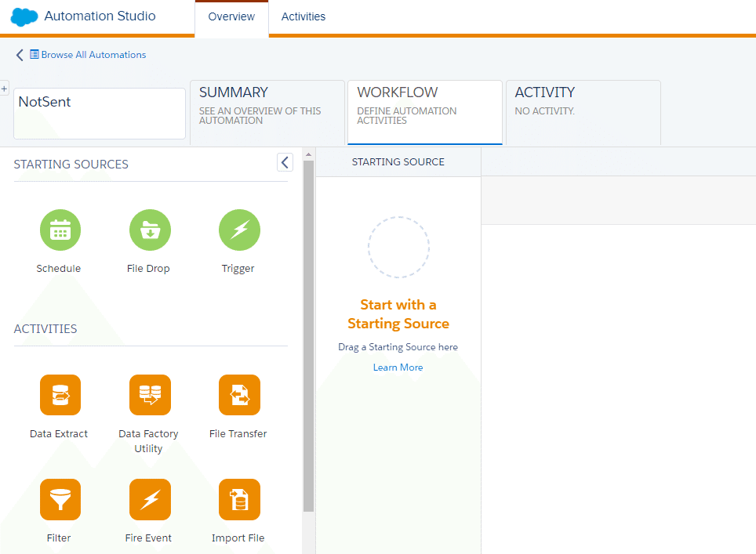Collapse the Starting Sources side panel
The height and width of the screenshot is (554, 756).
285,162
